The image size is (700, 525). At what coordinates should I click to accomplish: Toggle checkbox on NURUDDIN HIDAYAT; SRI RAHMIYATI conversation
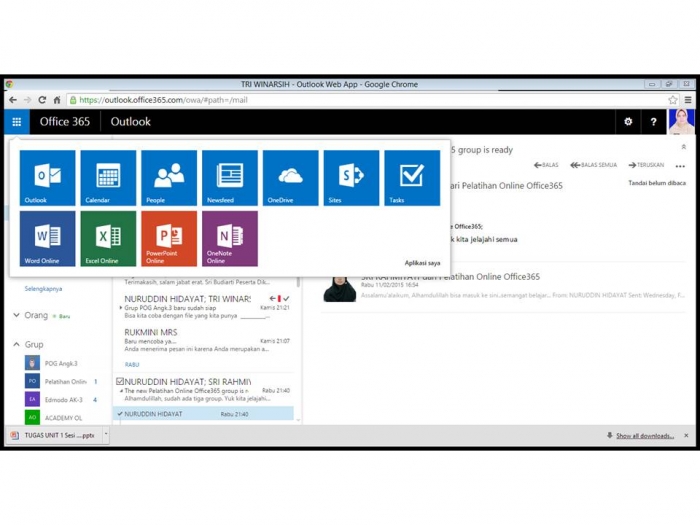[120, 381]
